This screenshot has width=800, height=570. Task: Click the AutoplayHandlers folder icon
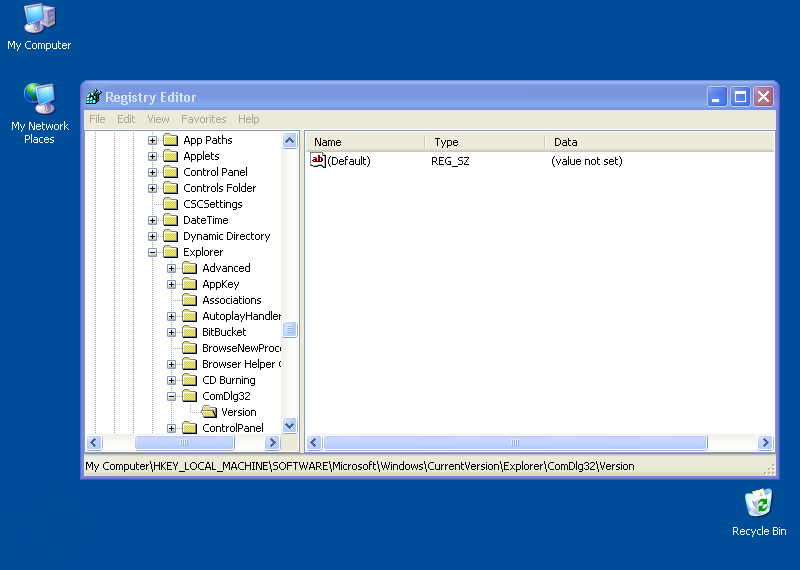click(x=189, y=316)
